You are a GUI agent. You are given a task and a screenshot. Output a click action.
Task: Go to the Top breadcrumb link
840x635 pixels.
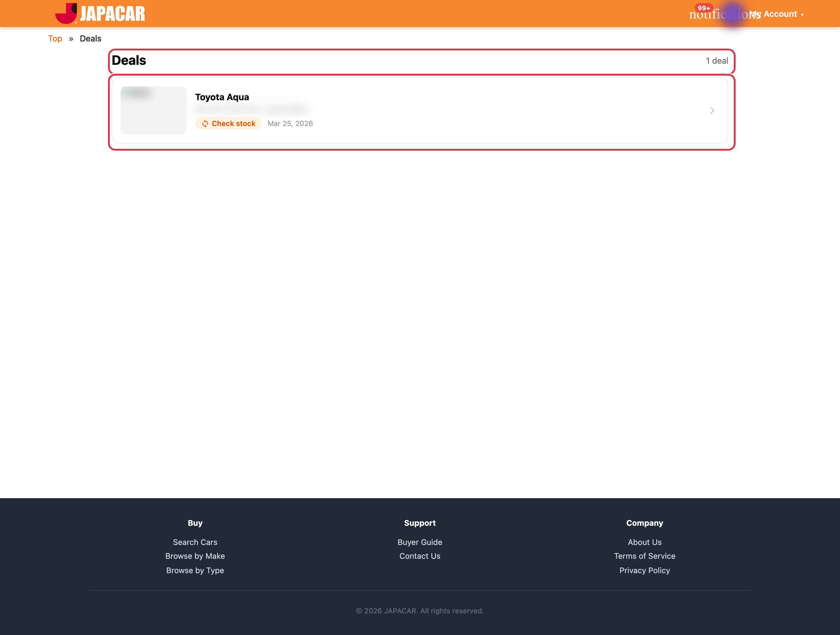[x=55, y=38]
